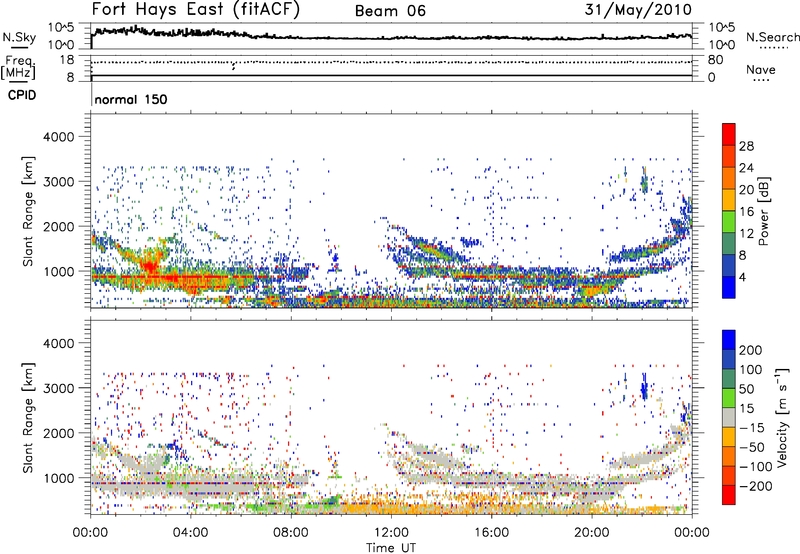Select the 'Velocity [m s-1]' colorbar label
Image resolution: width=800 pixels, height=554 pixels.
[x=784, y=417]
